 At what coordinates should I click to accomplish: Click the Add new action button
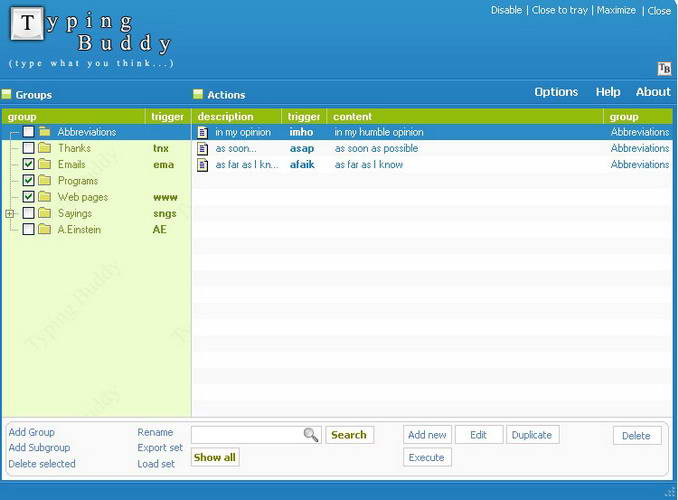point(427,435)
